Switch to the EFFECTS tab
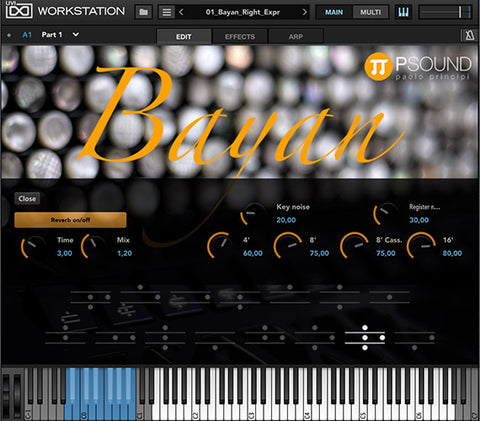The image size is (480, 421). (240, 37)
